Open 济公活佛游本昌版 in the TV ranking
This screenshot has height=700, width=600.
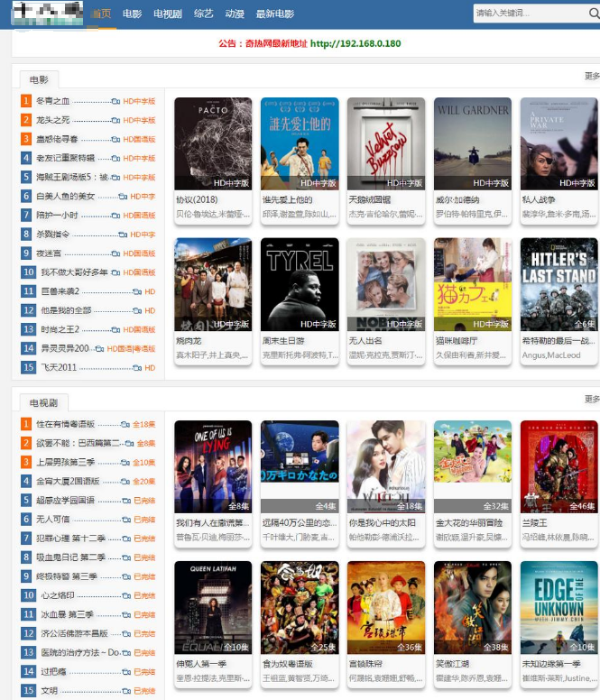pos(74,633)
